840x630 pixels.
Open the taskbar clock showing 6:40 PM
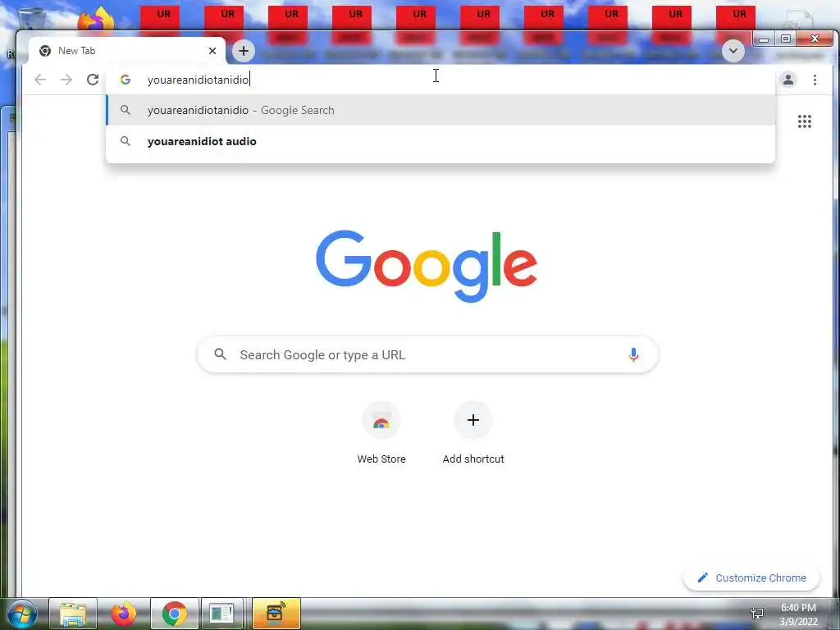pos(798,614)
